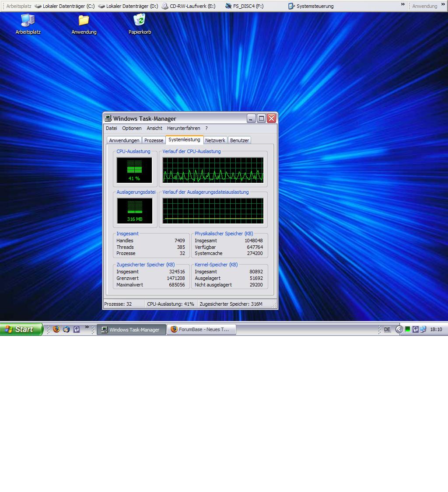Viewport: 448px width, 492px height.
Task: Click status bar CPU-Auslastung: 41%
Action: [x=171, y=304]
